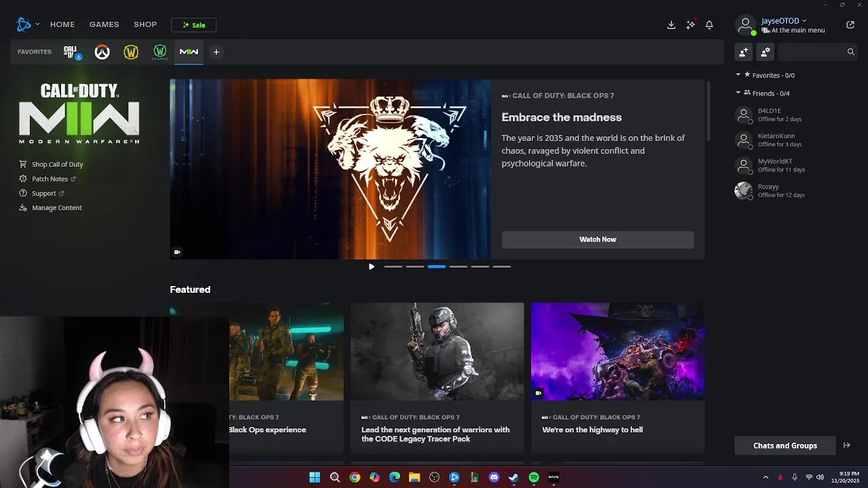Open highway to hell featured card
Screen dimensions: 868x488
(618, 378)
